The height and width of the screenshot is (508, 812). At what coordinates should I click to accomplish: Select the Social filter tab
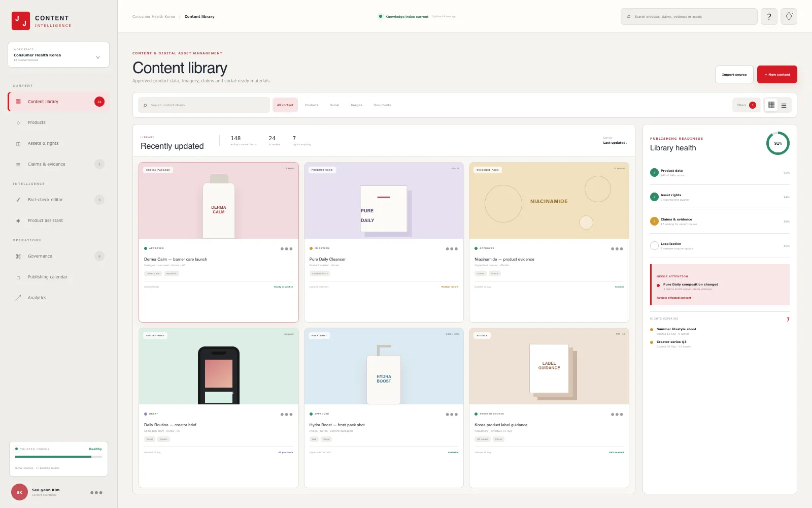[334, 105]
